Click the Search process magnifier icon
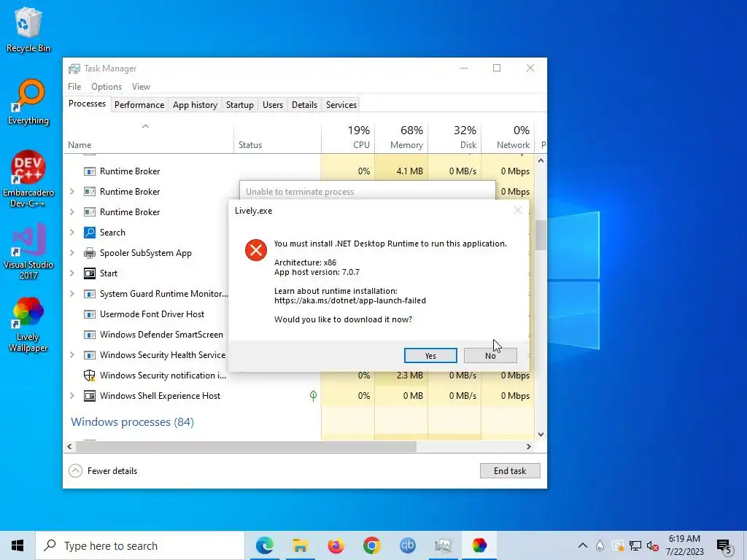This screenshot has height=560, width=747. click(90, 233)
